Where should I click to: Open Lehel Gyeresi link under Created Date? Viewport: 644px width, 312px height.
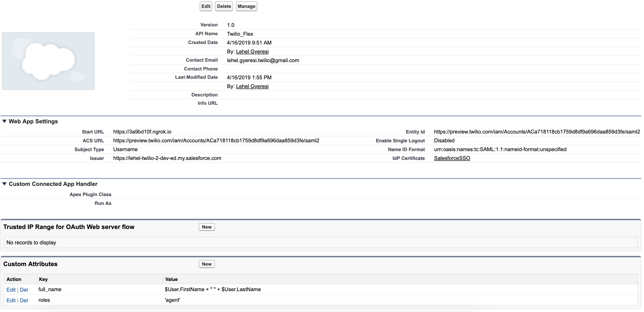point(252,51)
